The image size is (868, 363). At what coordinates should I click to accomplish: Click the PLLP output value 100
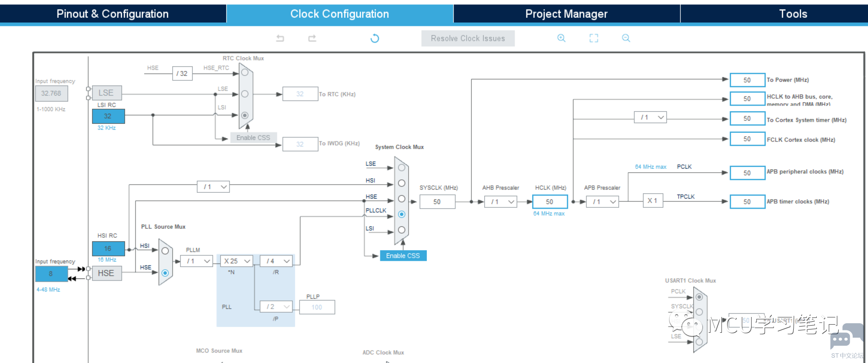pos(317,307)
